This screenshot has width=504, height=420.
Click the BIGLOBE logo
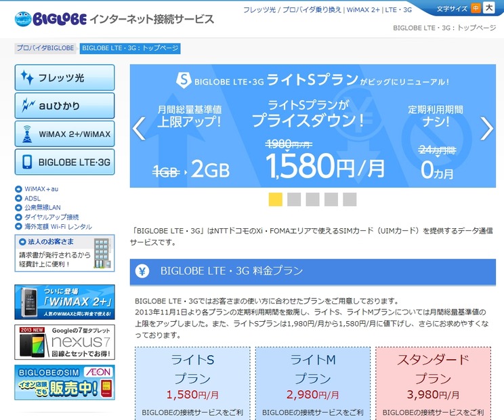coord(51,19)
